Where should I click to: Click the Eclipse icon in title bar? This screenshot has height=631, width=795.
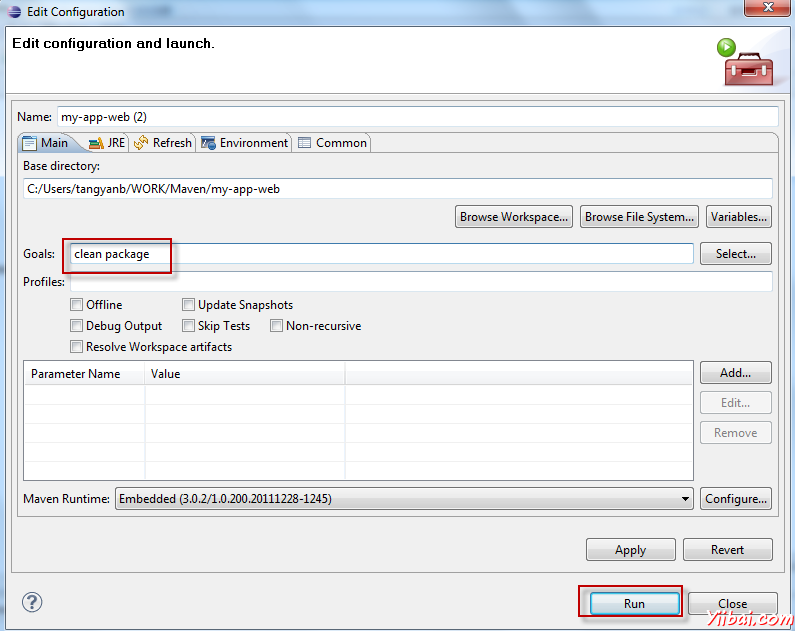point(14,12)
